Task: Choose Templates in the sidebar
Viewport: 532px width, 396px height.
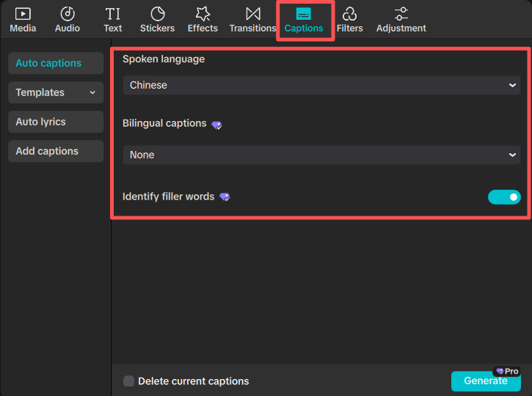Action: [x=56, y=92]
